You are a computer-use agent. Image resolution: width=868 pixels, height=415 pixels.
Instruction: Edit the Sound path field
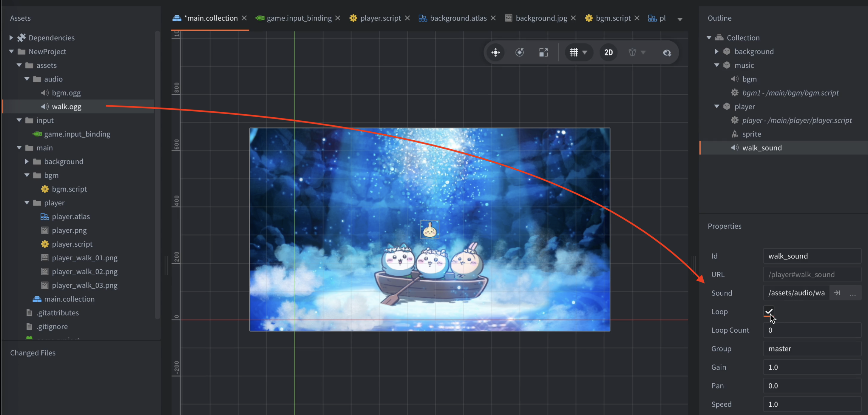point(796,293)
